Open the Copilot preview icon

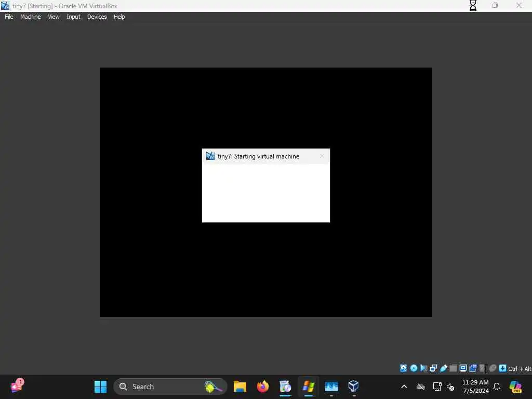tap(515, 387)
